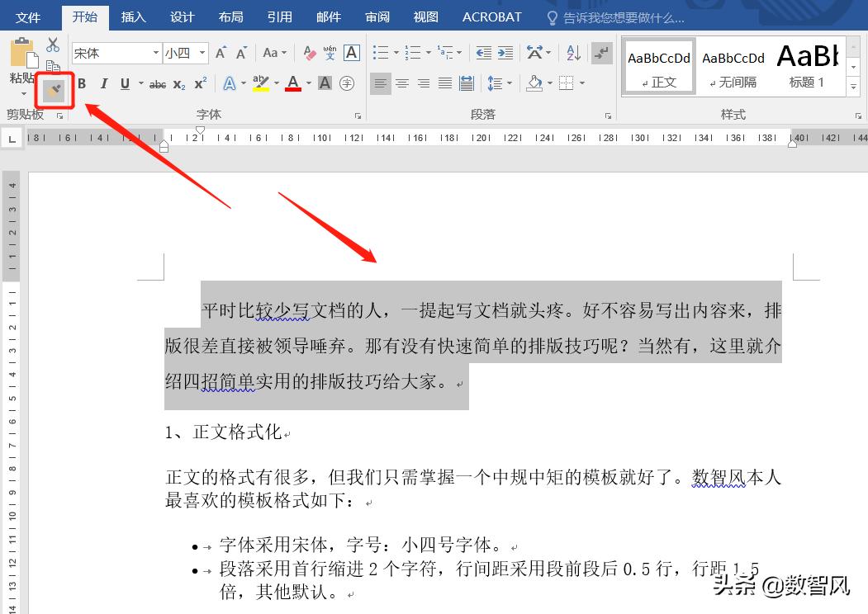This screenshot has width=868, height=614.
Task: Open the font color red swatch
Action: click(292, 83)
